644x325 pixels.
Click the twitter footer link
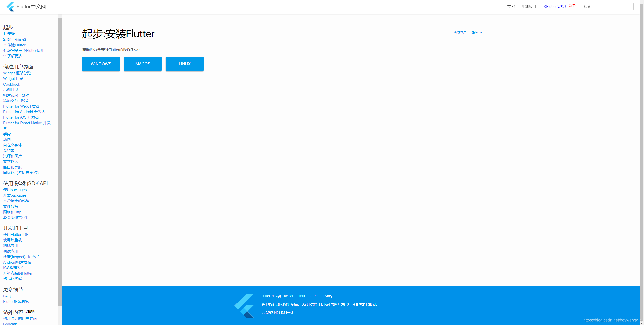click(289, 296)
